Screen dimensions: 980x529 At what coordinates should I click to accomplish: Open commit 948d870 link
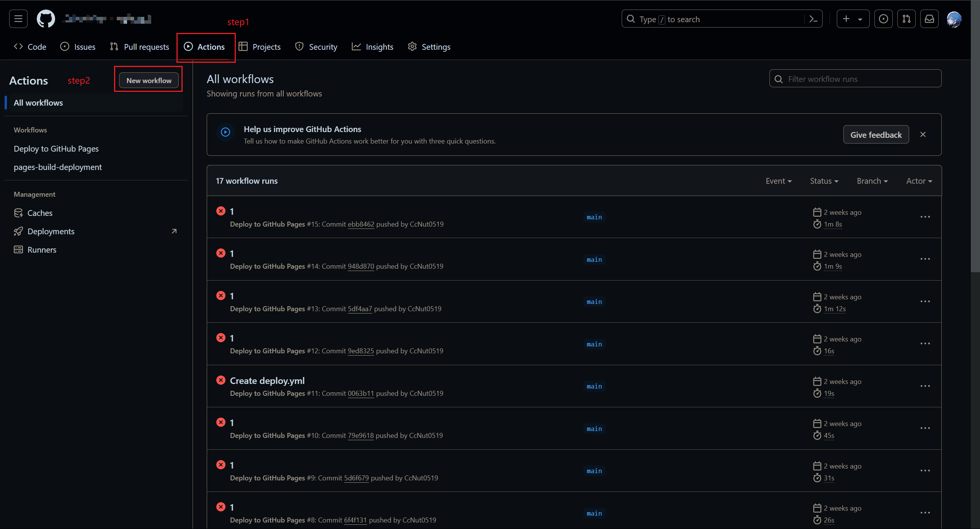pos(361,266)
